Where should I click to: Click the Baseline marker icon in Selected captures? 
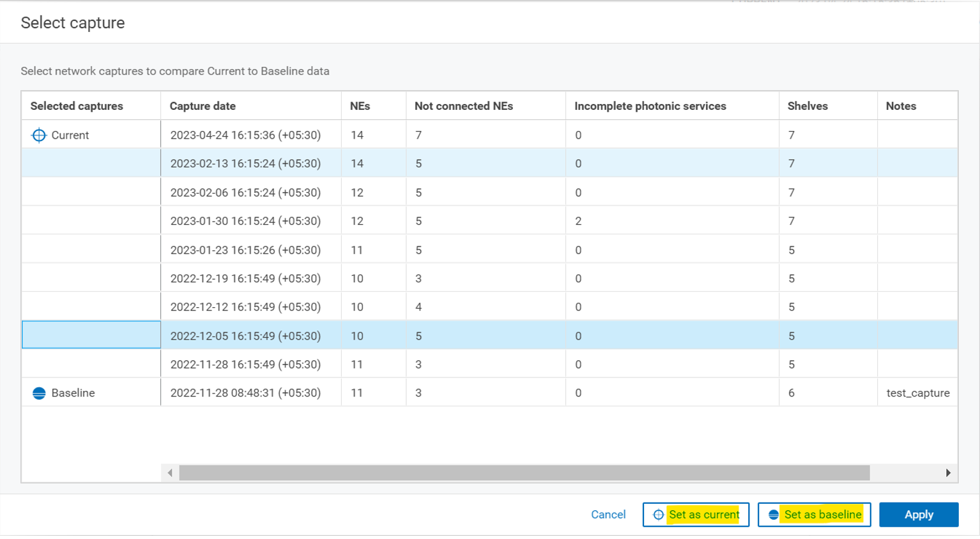(x=39, y=393)
